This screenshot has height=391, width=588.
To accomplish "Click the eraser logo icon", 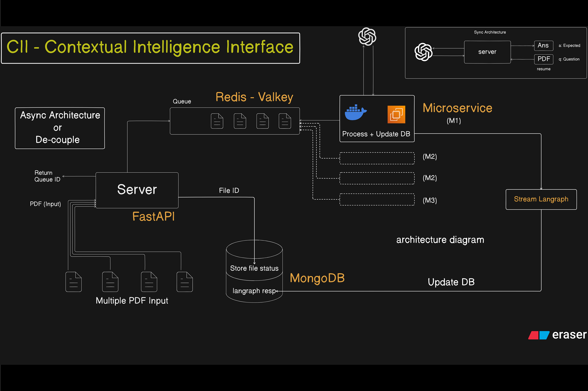I will tap(539, 335).
